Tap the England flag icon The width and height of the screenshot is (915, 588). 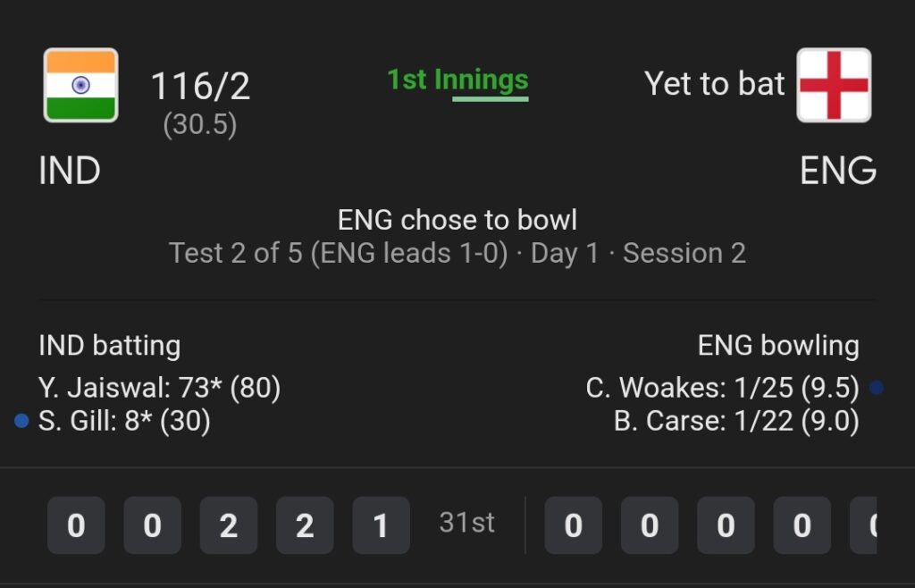tap(834, 85)
